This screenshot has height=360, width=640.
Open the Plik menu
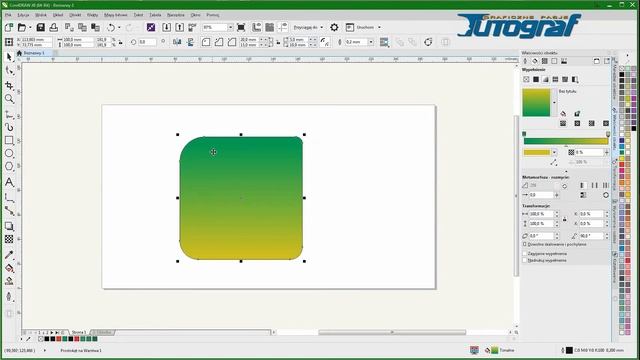pyautogui.click(x=8, y=15)
